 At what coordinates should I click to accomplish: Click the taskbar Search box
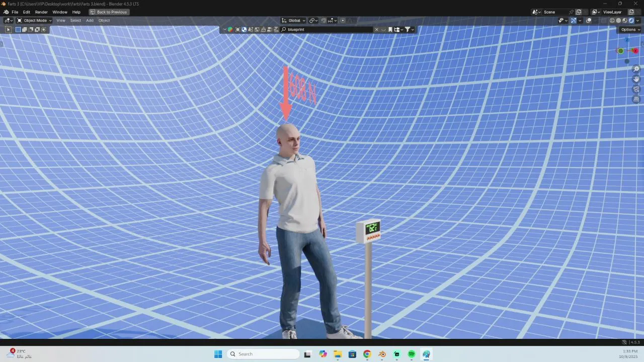263,354
